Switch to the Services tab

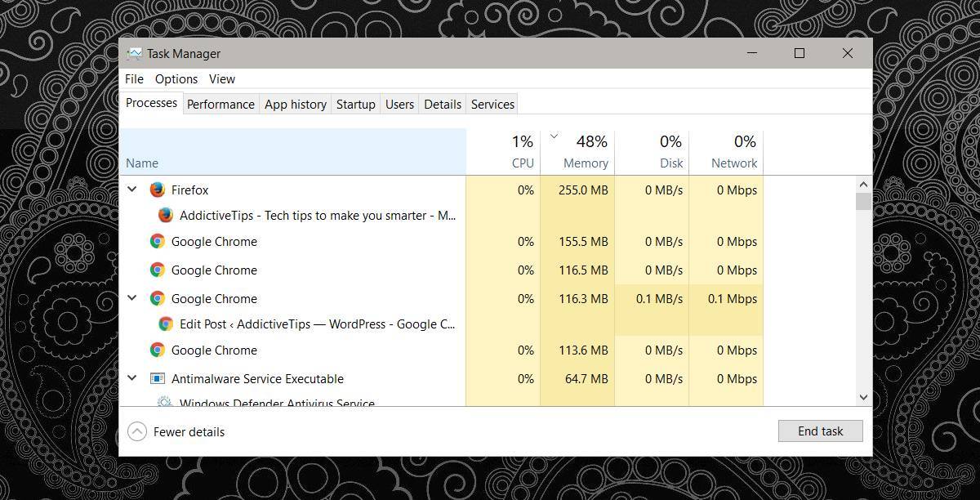[x=492, y=104]
